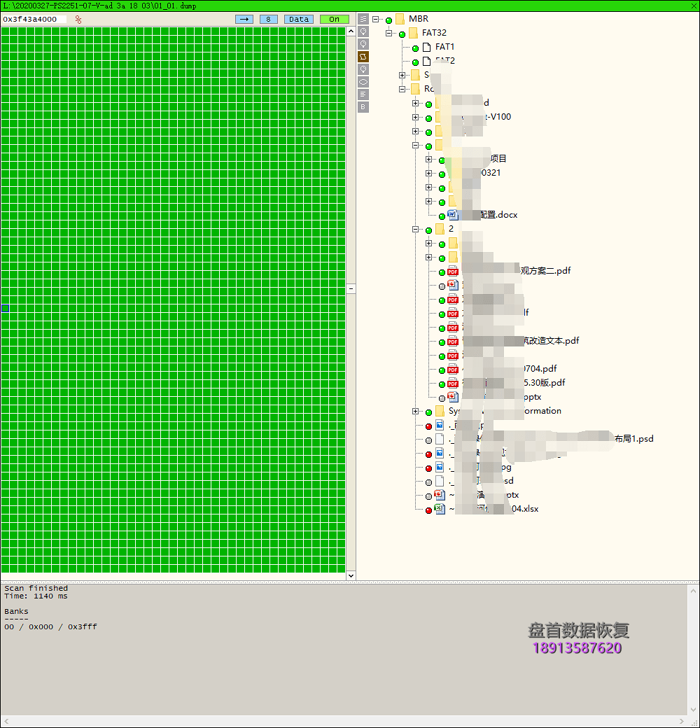Collapse the MBR tree node

375,19
